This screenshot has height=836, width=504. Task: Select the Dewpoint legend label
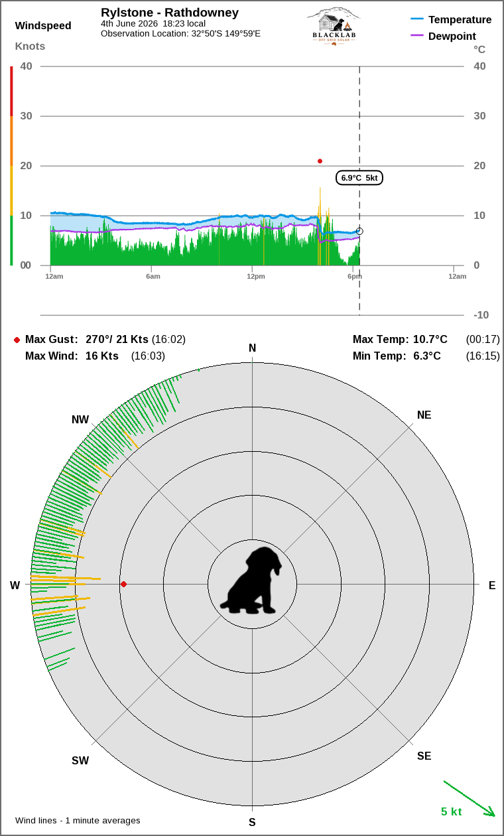pyautogui.click(x=452, y=36)
